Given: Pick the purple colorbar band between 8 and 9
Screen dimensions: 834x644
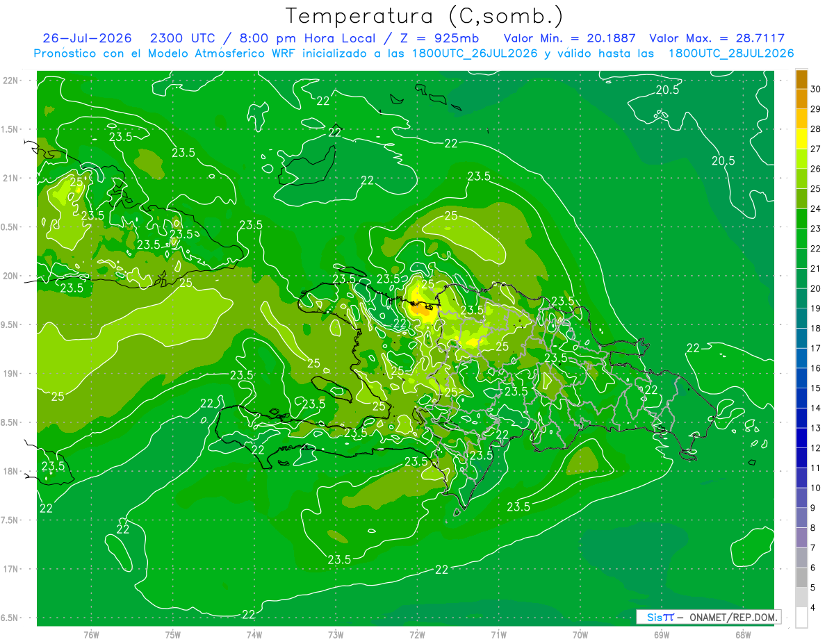Looking at the screenshot, I should click(x=801, y=518).
